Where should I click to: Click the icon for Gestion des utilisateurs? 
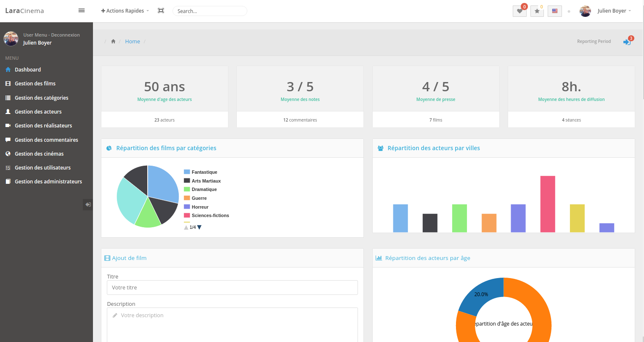point(8,168)
